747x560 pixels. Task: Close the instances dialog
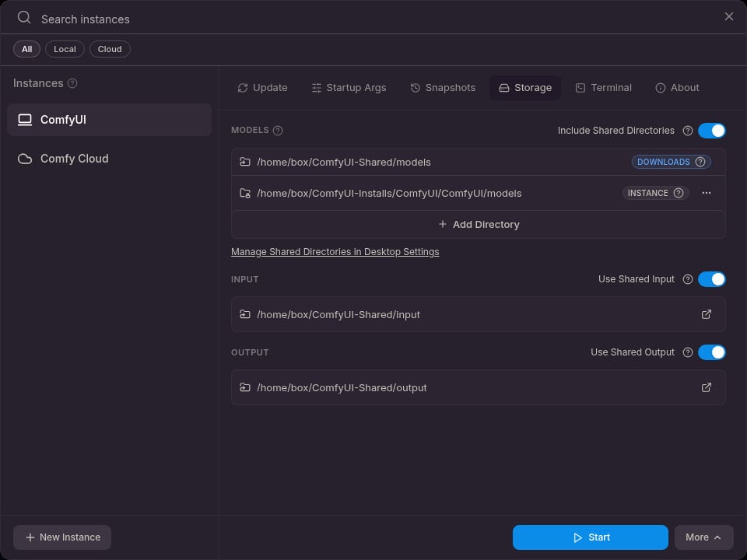click(729, 16)
